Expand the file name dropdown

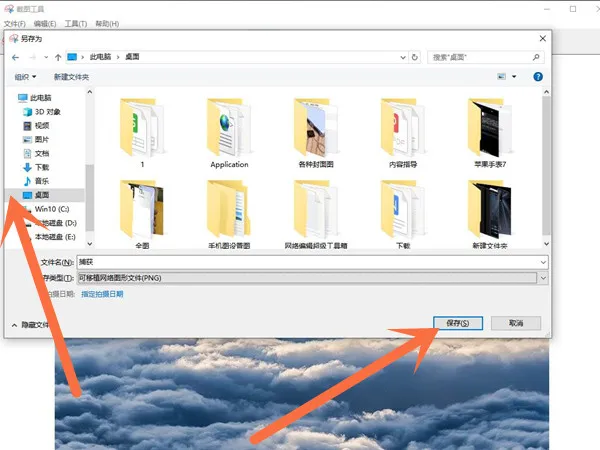543,262
